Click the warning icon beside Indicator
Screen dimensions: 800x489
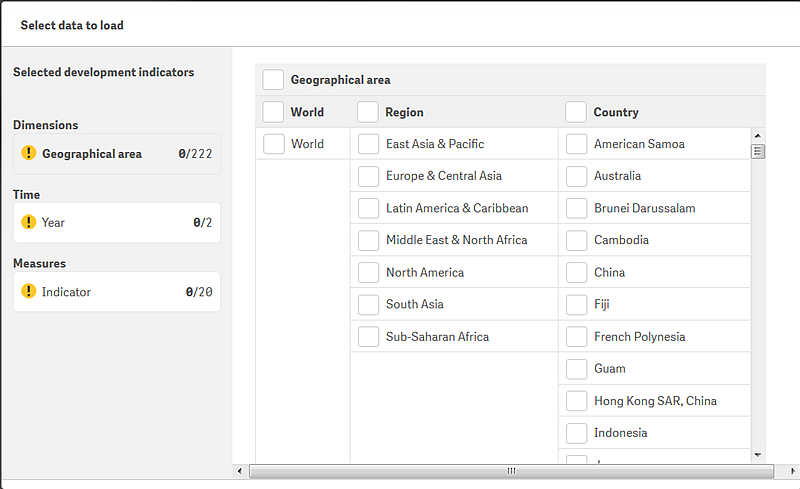click(x=29, y=292)
